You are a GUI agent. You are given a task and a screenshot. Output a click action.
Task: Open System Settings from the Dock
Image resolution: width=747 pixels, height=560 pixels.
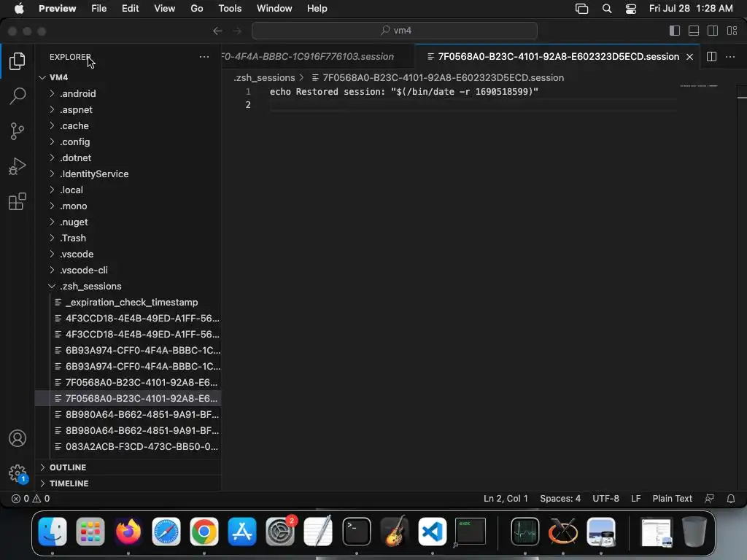tap(280, 532)
